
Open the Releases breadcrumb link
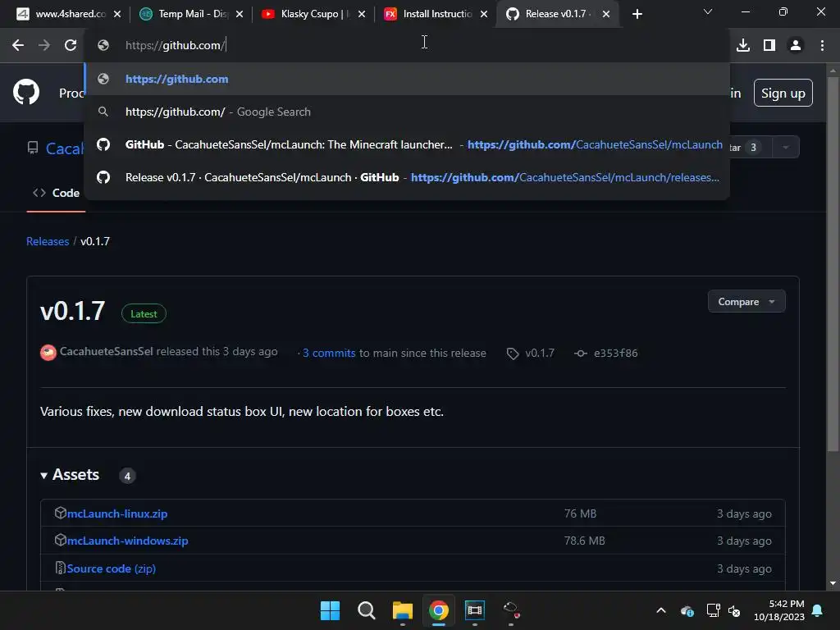(48, 242)
